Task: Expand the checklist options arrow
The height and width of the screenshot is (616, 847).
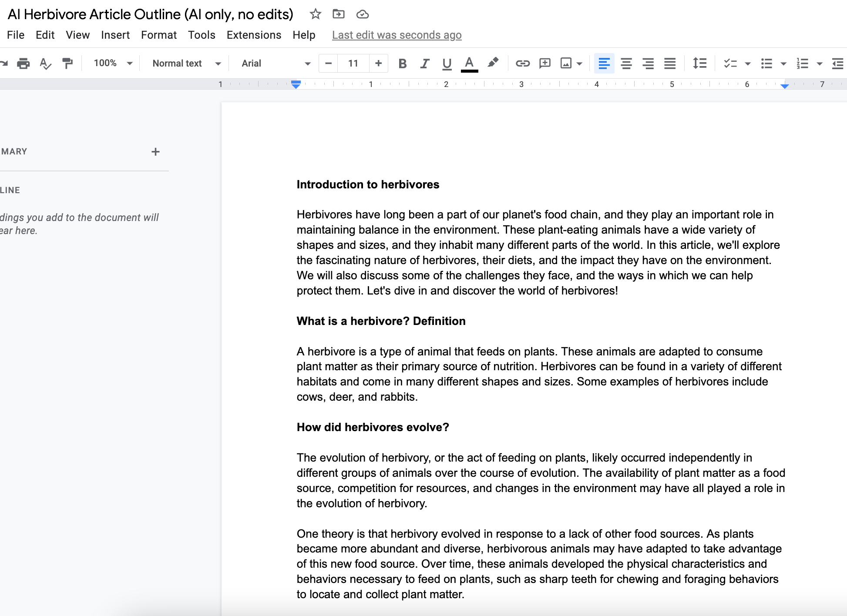Action: [748, 64]
